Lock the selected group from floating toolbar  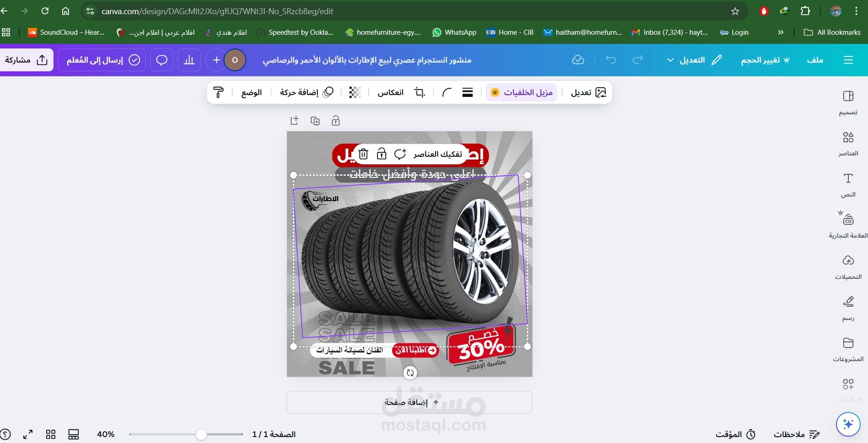[381, 154]
